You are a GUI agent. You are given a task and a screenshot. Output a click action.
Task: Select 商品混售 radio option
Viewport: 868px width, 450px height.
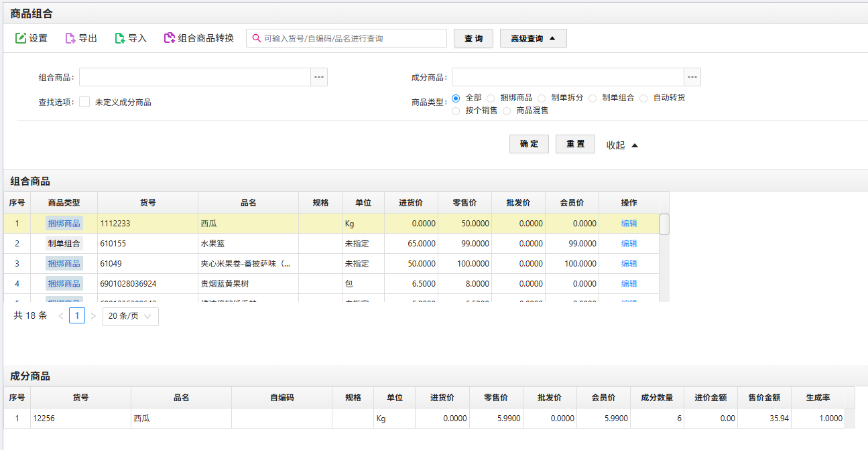[507, 110]
